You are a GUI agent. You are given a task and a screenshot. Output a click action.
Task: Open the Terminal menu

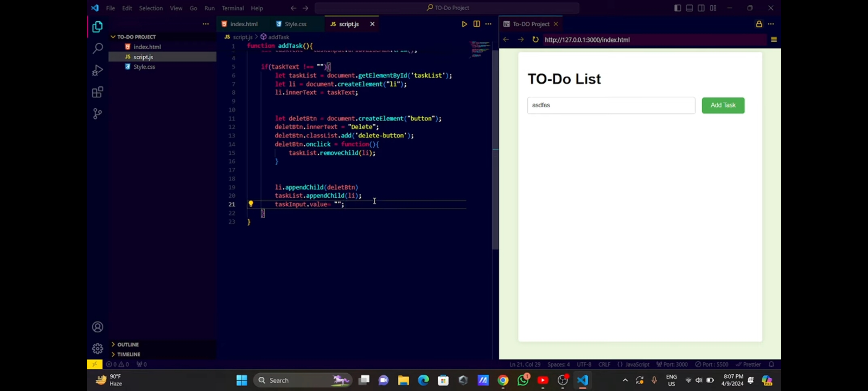point(233,8)
